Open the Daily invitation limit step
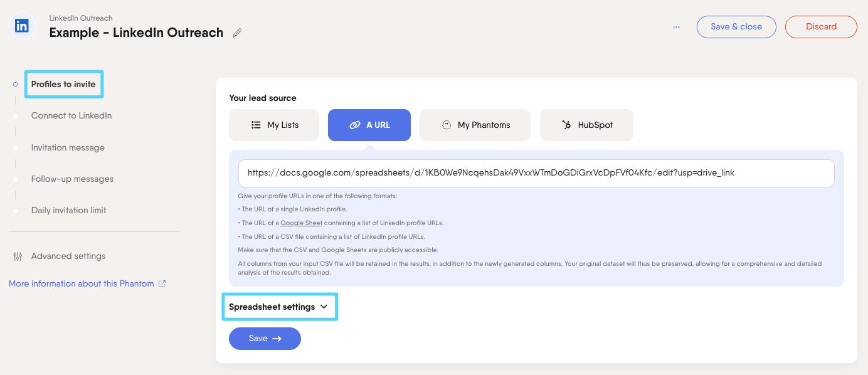Viewport: 868px width, 375px height. (x=68, y=210)
